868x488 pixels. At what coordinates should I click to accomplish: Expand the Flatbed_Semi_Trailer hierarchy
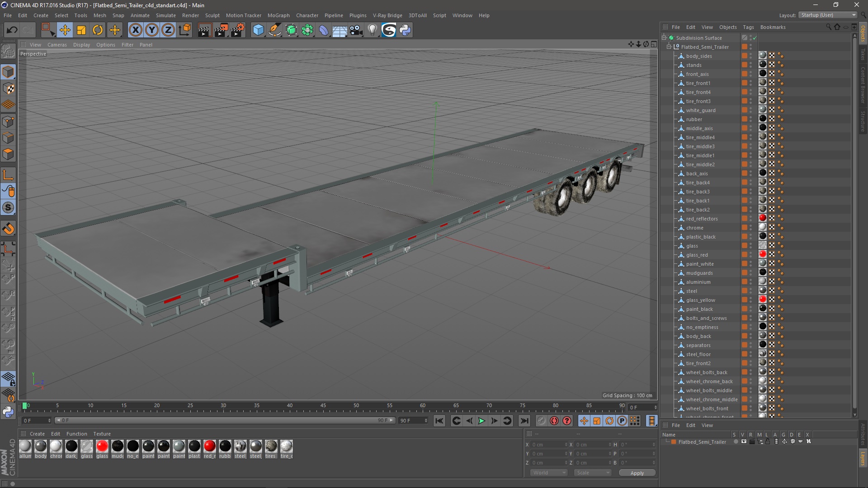click(x=668, y=47)
